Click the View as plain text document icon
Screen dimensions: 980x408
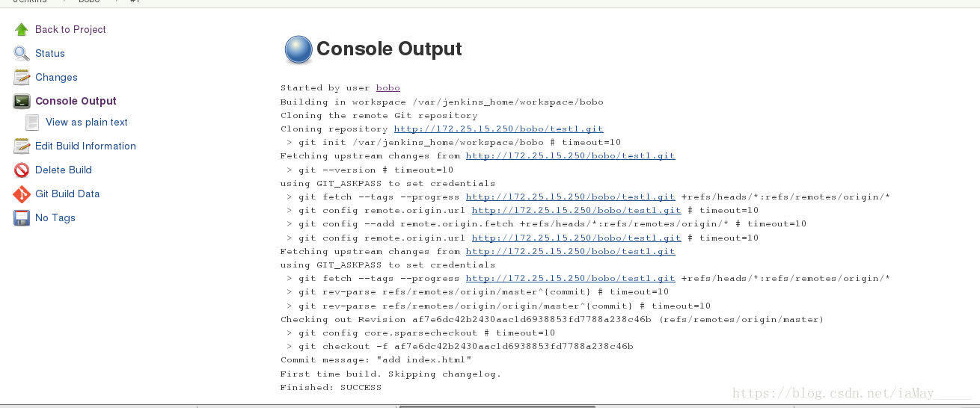[32, 122]
